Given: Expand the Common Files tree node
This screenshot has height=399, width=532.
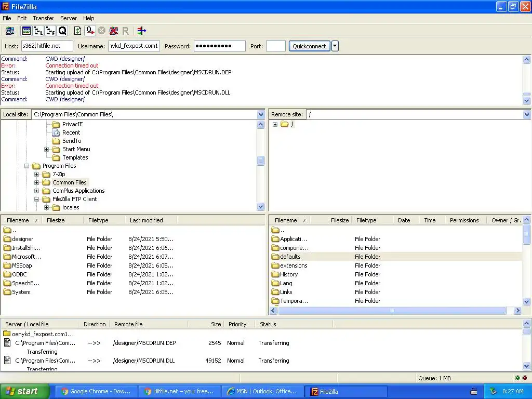Looking at the screenshot, I should [x=37, y=182].
